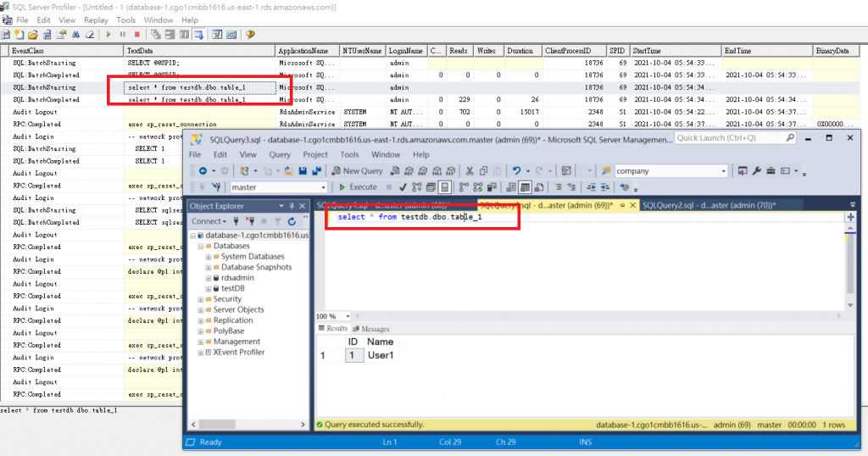Screen dimensions: 868x456
Task: Click the Find binoculars icon in Profiler toolbar
Action: (x=75, y=34)
